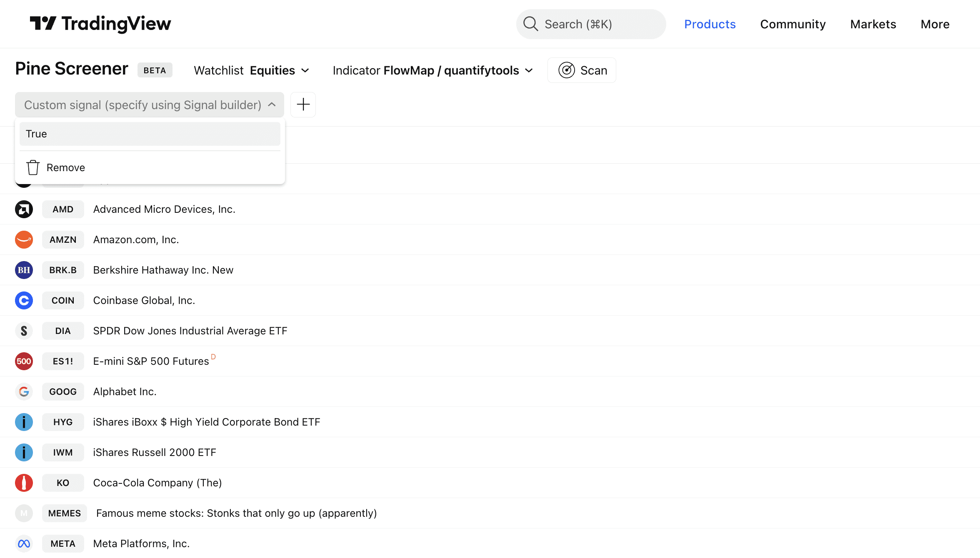Click the Coca-Cola logo icon
980x558 pixels.
24,483
